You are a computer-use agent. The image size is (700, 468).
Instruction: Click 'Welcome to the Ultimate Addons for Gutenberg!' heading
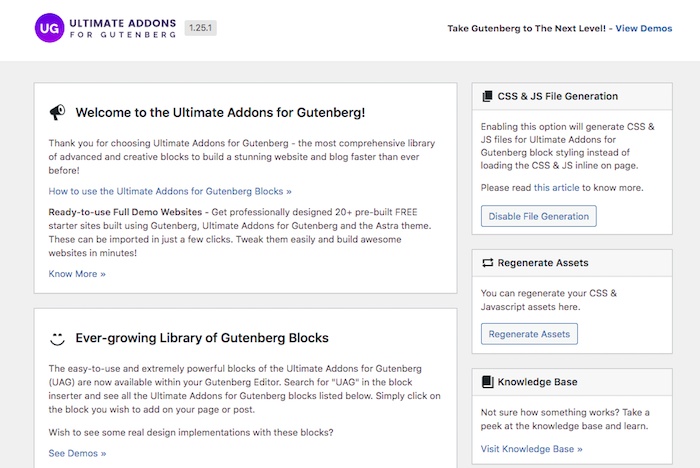tap(220, 113)
